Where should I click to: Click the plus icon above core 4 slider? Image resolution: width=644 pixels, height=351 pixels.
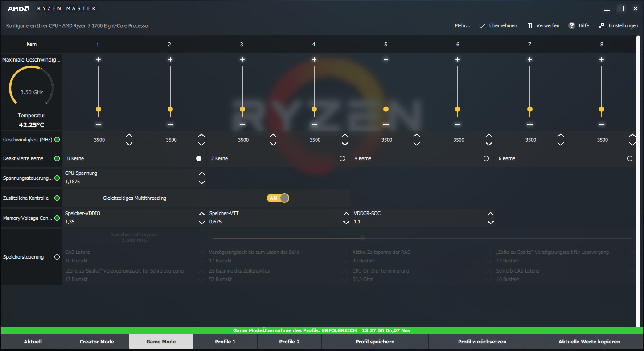point(314,59)
